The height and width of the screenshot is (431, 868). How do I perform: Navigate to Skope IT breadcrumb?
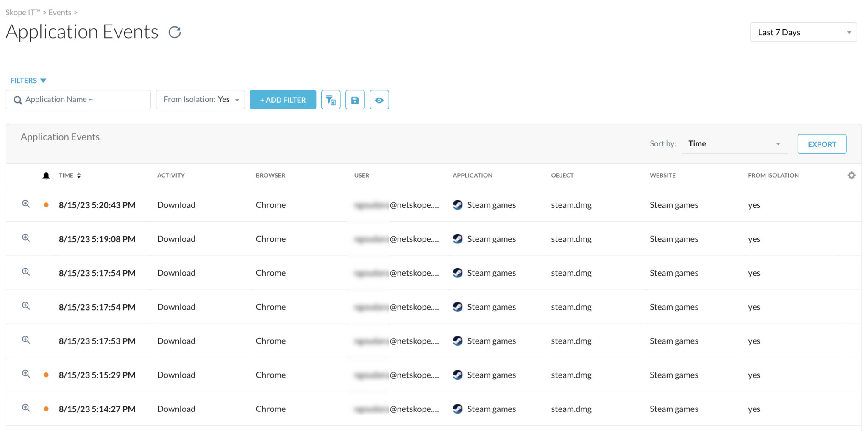[x=22, y=12]
